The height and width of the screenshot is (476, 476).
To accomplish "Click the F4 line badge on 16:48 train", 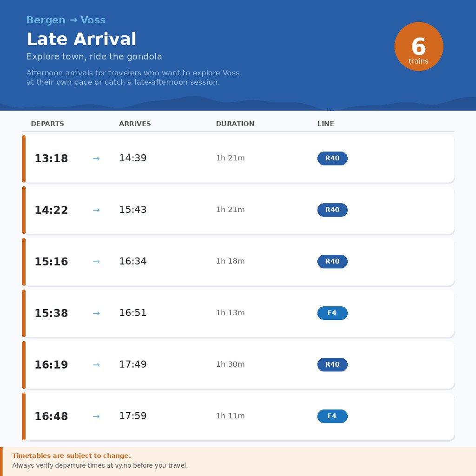I will point(332,416).
